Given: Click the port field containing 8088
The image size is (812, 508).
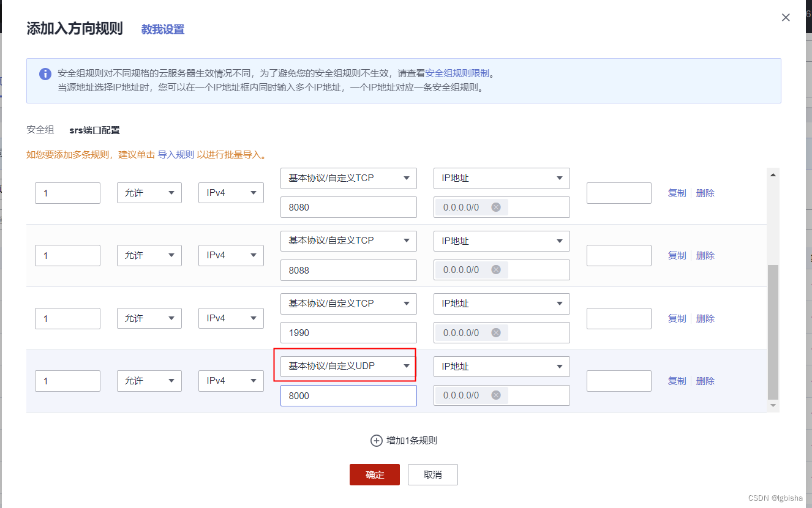Looking at the screenshot, I should tap(348, 270).
